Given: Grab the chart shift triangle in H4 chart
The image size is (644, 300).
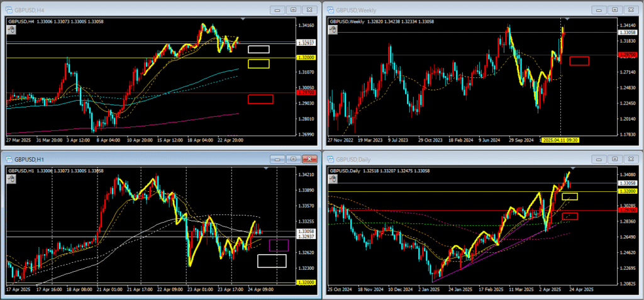Looking at the screenshot, I should 243,19.
